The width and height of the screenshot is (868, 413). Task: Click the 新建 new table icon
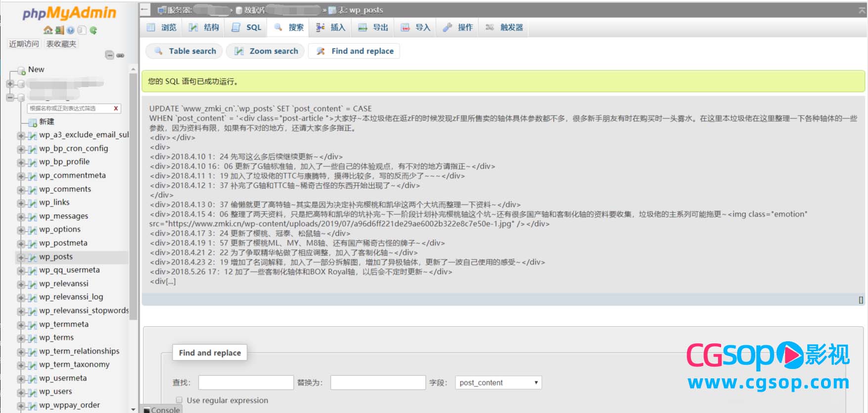pos(33,122)
